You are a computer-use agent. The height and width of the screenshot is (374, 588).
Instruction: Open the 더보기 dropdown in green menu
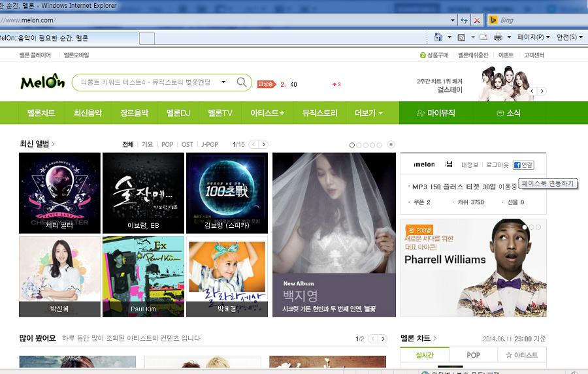click(x=368, y=113)
